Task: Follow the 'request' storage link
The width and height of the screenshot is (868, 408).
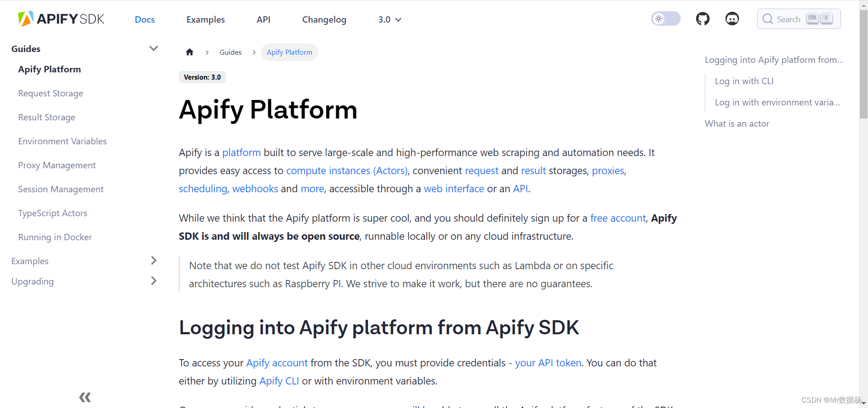Action: coord(482,171)
